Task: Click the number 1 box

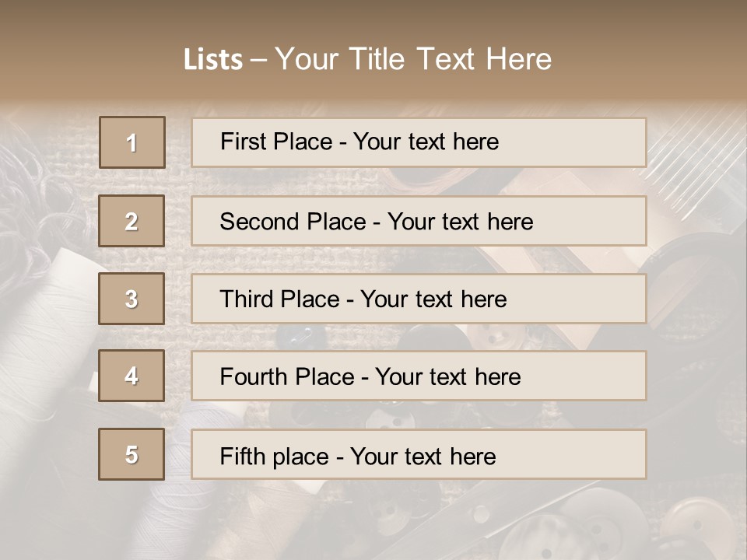Action: [x=132, y=142]
